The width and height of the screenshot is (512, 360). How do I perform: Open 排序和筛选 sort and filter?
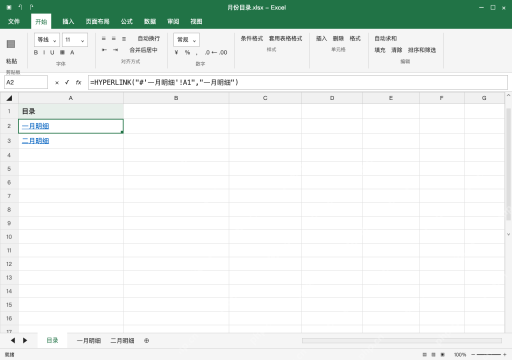(x=422, y=50)
